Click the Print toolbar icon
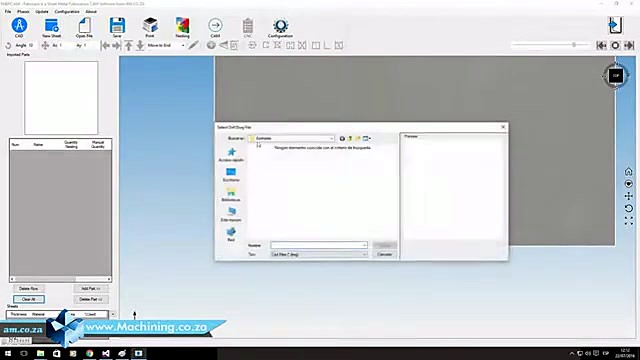The height and width of the screenshot is (360, 640). click(x=150, y=26)
